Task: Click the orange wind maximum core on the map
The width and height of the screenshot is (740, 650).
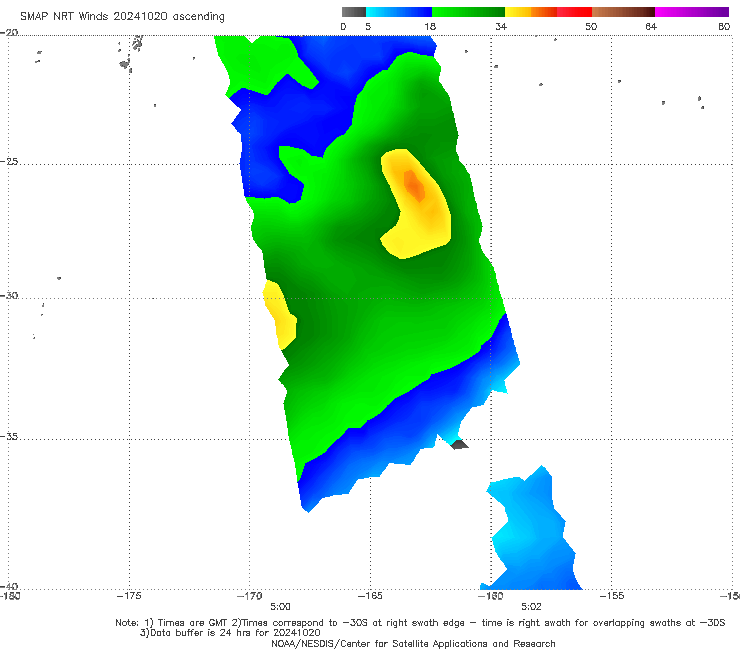Action: pyautogui.click(x=414, y=185)
